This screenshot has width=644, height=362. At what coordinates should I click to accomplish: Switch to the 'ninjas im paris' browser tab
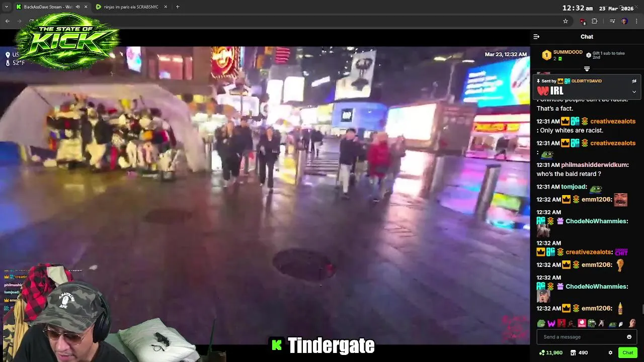[x=131, y=7]
